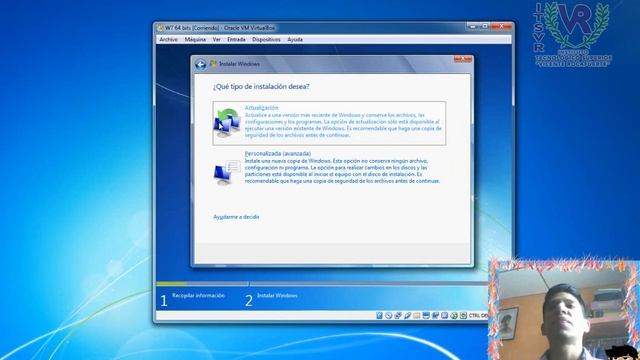Image resolution: width=640 pixels, height=360 pixels.
Task: Click the network adapters status icon
Action: (398, 316)
